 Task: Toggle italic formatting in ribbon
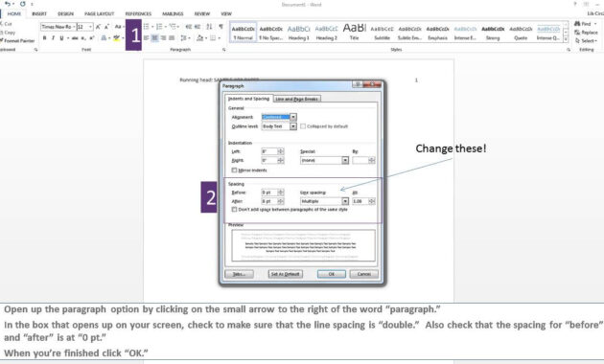coord(53,38)
